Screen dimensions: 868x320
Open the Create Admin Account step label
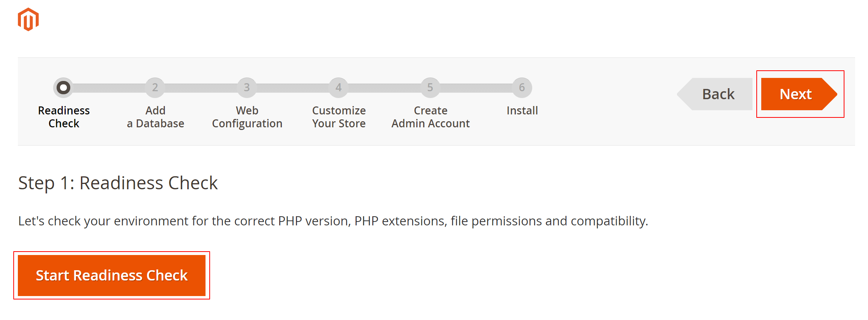coord(430,117)
